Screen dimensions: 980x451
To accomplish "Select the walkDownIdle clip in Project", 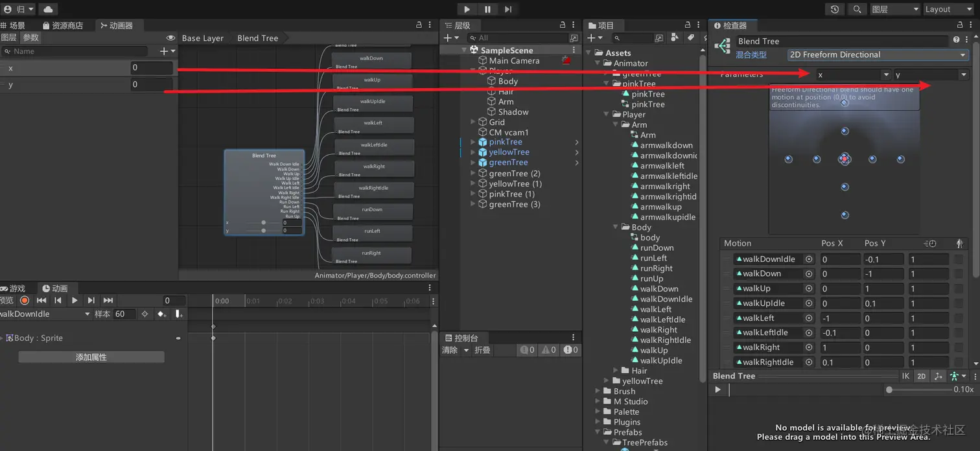I will (666, 299).
